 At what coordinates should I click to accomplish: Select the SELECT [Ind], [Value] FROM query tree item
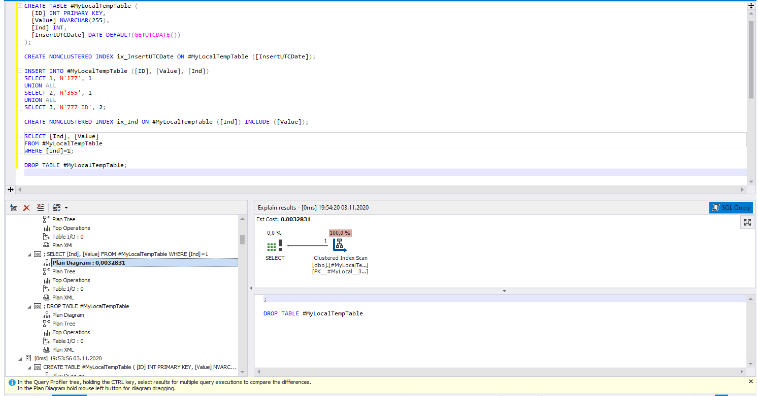click(x=126, y=254)
